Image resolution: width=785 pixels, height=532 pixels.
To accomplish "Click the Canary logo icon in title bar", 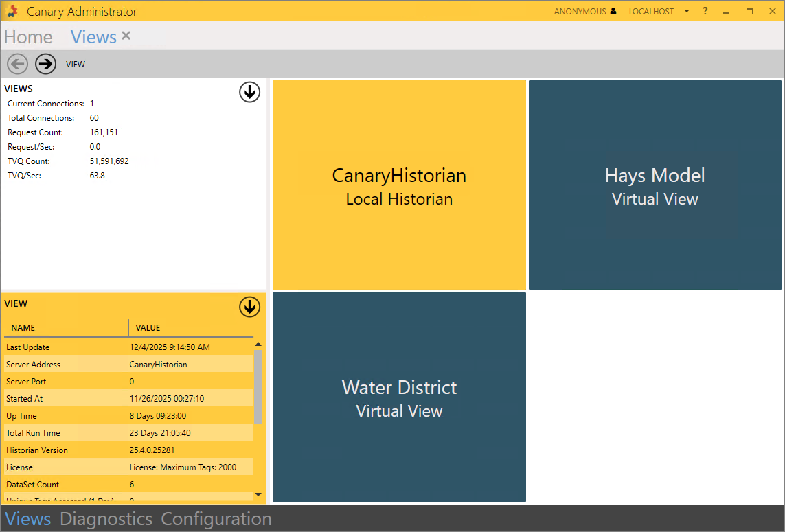I will tap(12, 11).
